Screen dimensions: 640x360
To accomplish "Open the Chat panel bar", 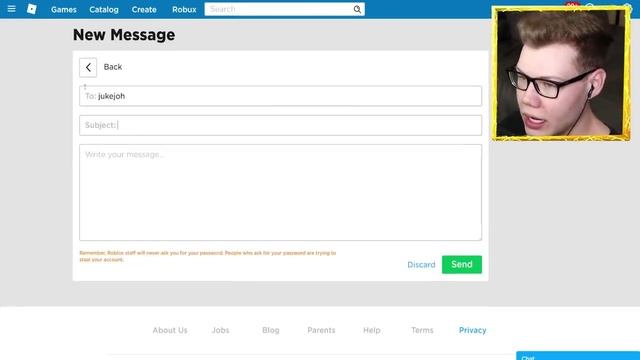I will [578, 356].
